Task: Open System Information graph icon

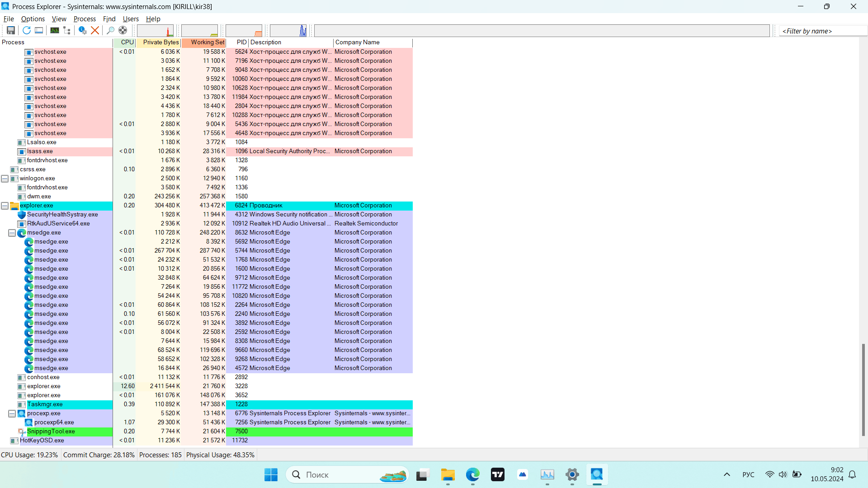Action: coord(55,30)
